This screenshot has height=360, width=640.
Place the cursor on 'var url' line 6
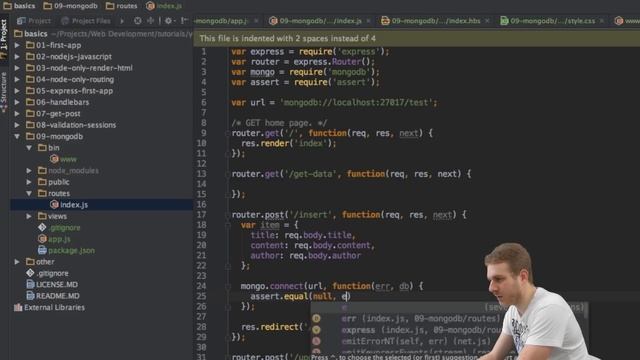[x=334, y=102]
